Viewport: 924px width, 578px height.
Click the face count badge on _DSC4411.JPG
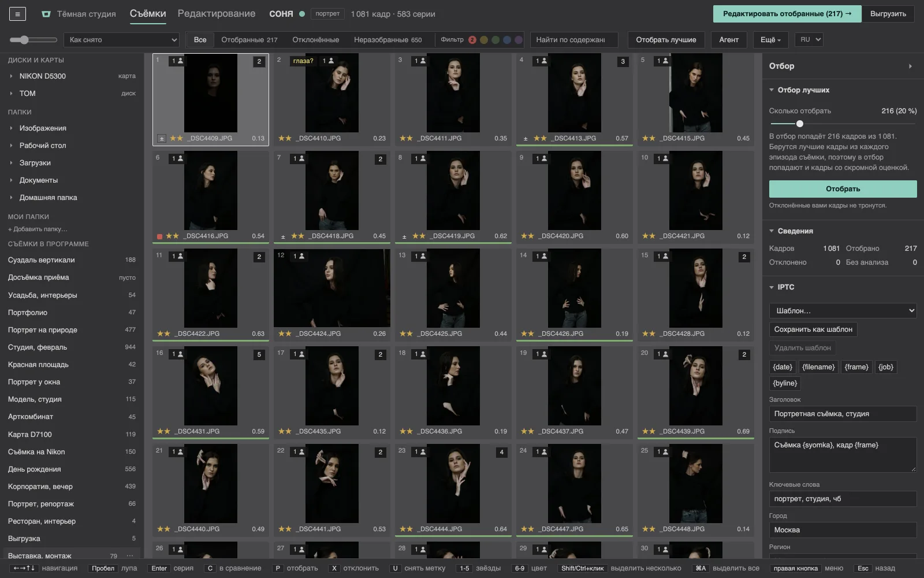pyautogui.click(x=420, y=61)
